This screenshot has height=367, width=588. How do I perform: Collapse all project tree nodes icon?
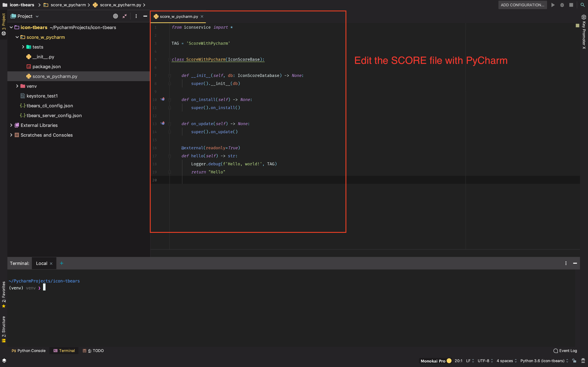pos(125,16)
